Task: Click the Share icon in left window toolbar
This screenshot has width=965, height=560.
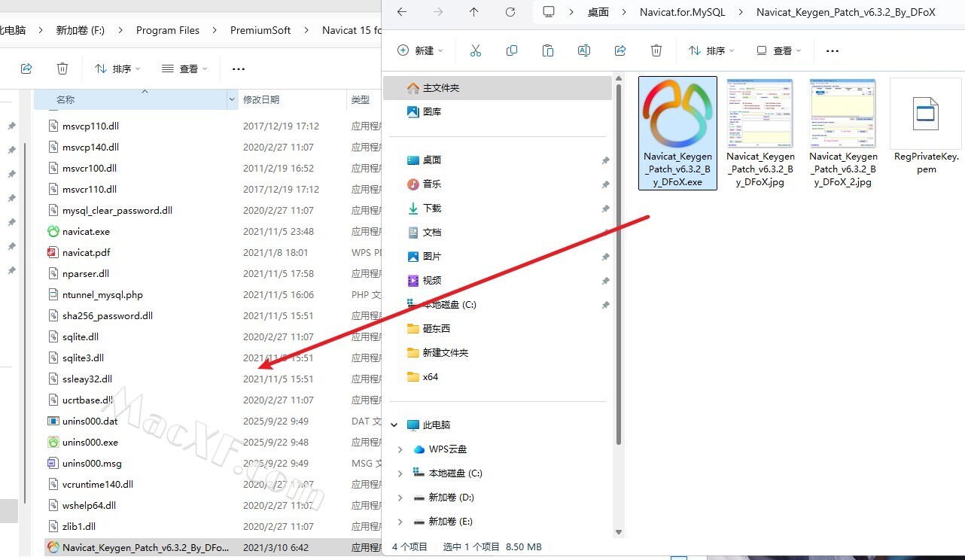Action: coord(26,68)
